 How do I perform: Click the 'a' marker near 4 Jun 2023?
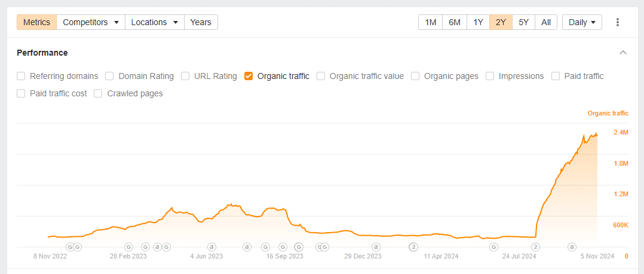[x=211, y=246]
